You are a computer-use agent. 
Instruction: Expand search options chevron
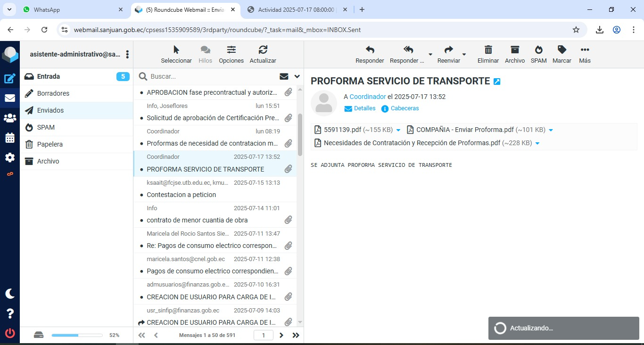coord(297,76)
